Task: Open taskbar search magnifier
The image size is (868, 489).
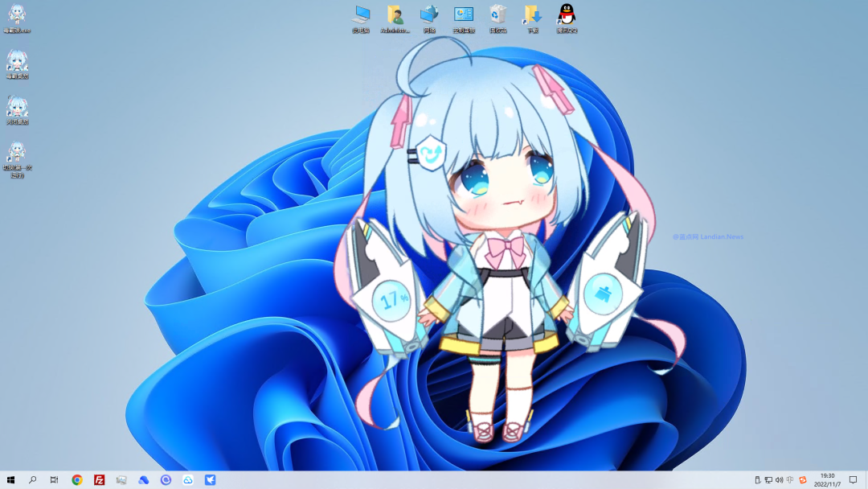Action: [x=33, y=479]
